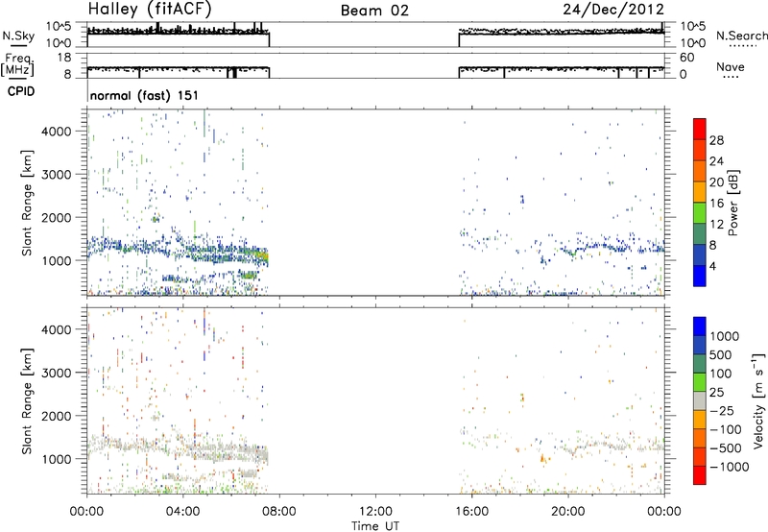Pick the blue Velocity segment above 1000

[700, 326]
